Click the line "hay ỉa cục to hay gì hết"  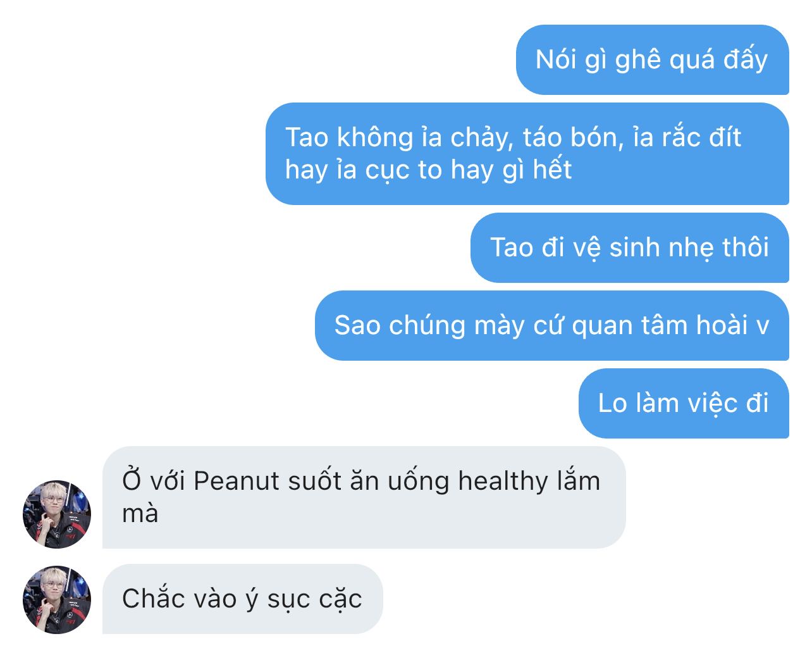click(x=428, y=170)
